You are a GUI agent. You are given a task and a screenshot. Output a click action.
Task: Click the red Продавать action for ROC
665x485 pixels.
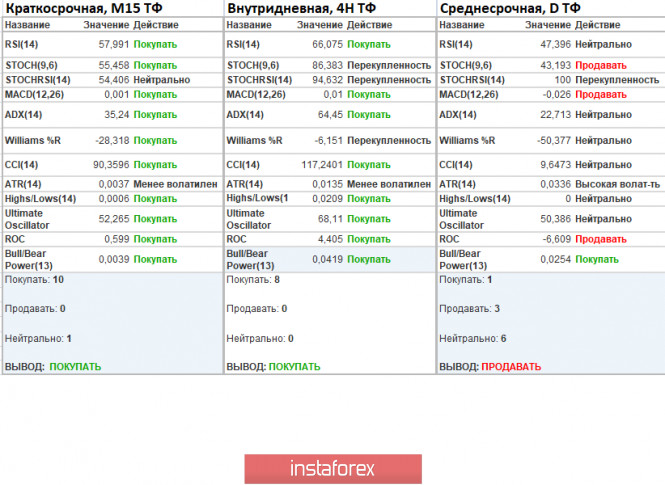pos(601,240)
